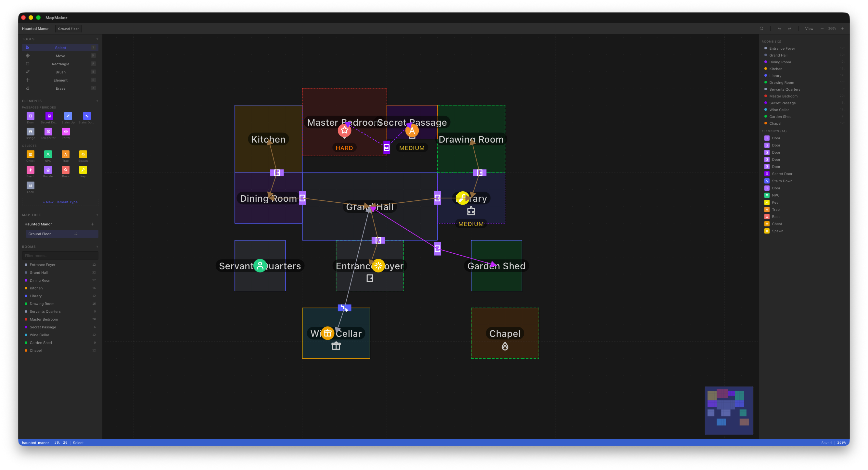This screenshot has height=470, width=868.
Task: Zoom in with the plus button
Action: coord(842,29)
